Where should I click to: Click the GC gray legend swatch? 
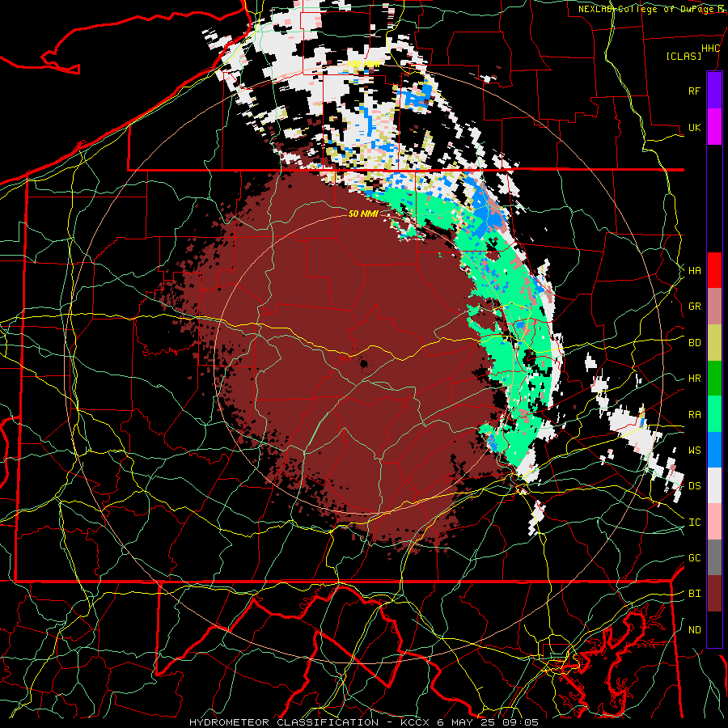point(714,557)
